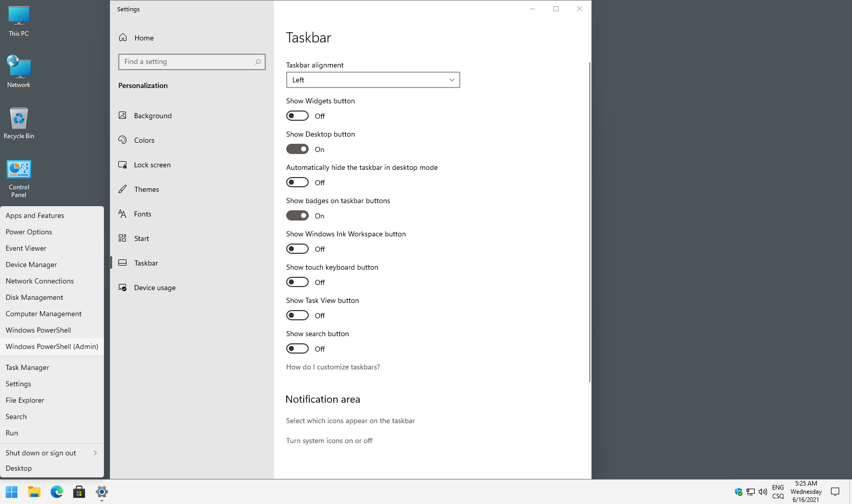Viewport: 852px width, 504px height.
Task: Enable the Show Task View button toggle
Action: pyautogui.click(x=297, y=316)
